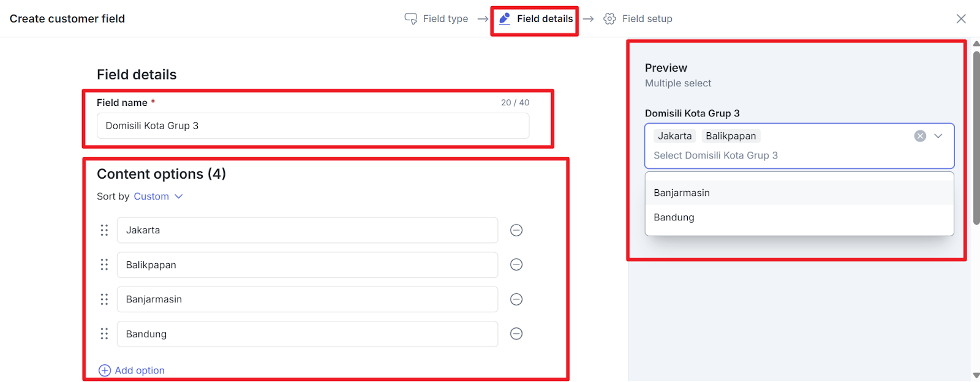Clear all selected values in preview
This screenshot has width=980, height=382.
920,136
